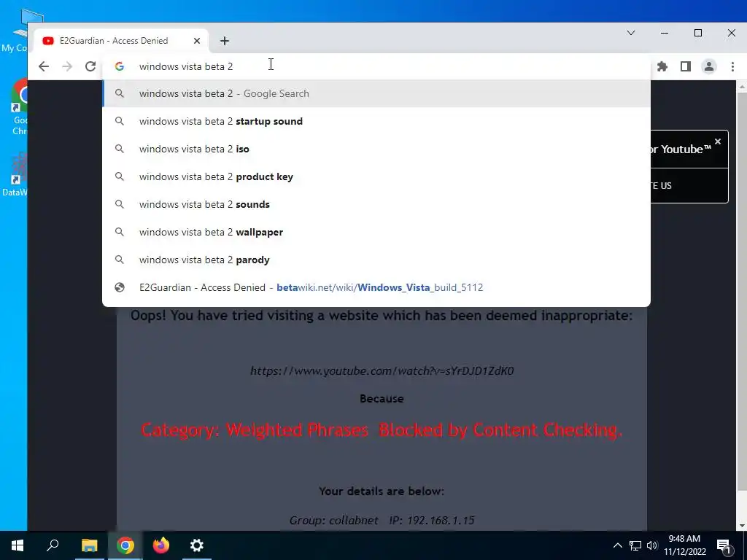747x560 pixels.
Task: Open the Chrome three-dot menu
Action: click(732, 66)
